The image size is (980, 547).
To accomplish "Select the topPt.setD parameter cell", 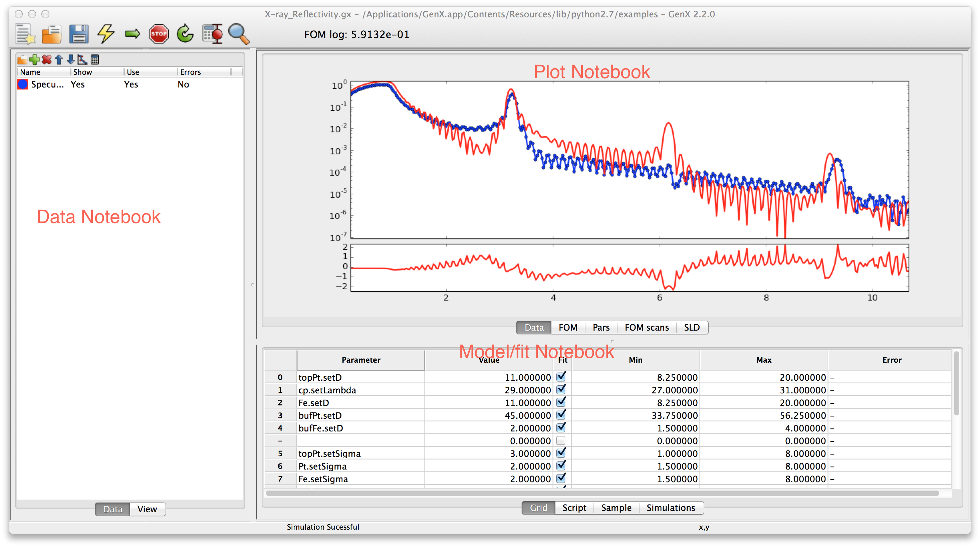I will pos(360,377).
